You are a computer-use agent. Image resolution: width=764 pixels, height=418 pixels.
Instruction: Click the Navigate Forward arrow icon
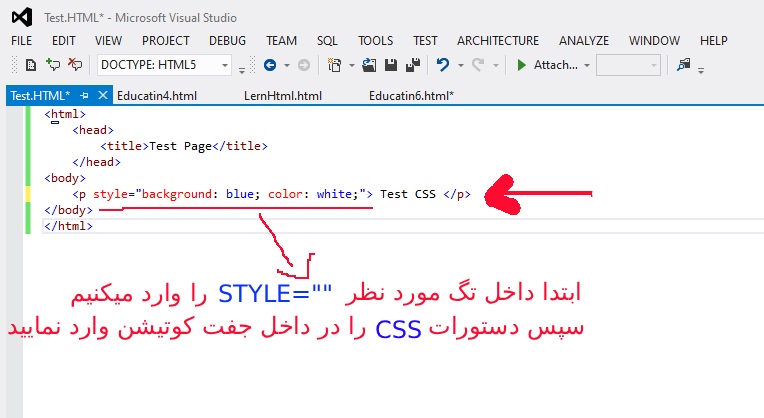click(304, 65)
